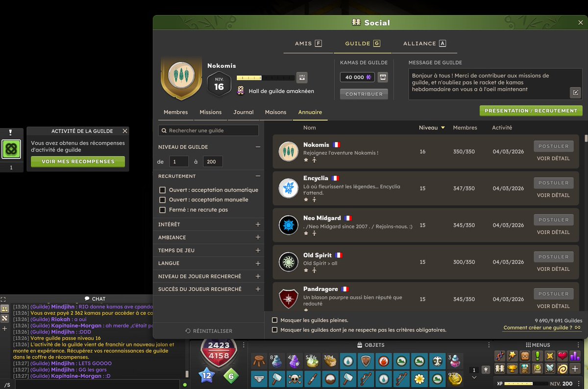Open the guild chest icon beside level bar
This screenshot has width=588, height=389.
coord(302,78)
